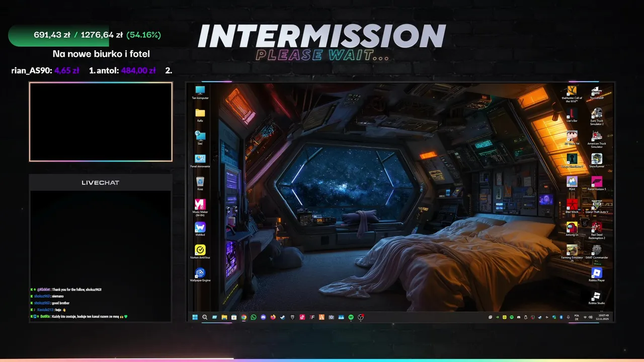The width and height of the screenshot is (644, 362).
Task: Open Discord from the taskbar
Action: tap(263, 317)
